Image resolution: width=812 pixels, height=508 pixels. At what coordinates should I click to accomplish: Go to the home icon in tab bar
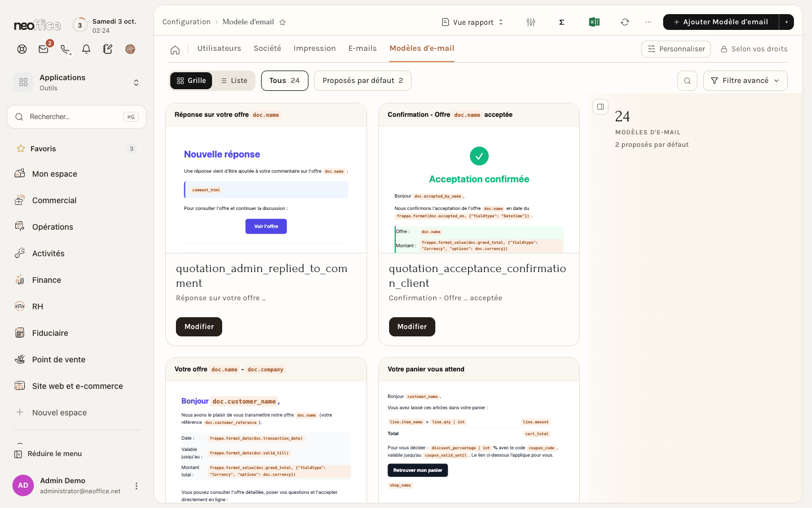pos(175,50)
